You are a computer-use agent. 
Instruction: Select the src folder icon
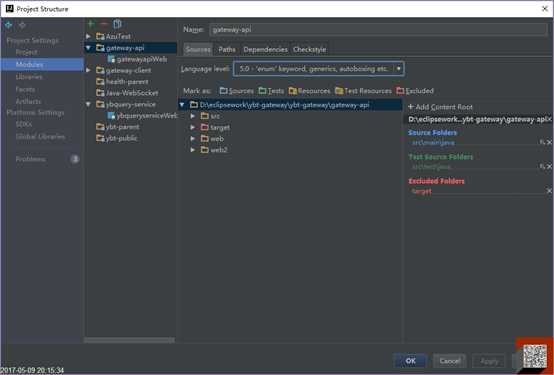[x=205, y=116]
